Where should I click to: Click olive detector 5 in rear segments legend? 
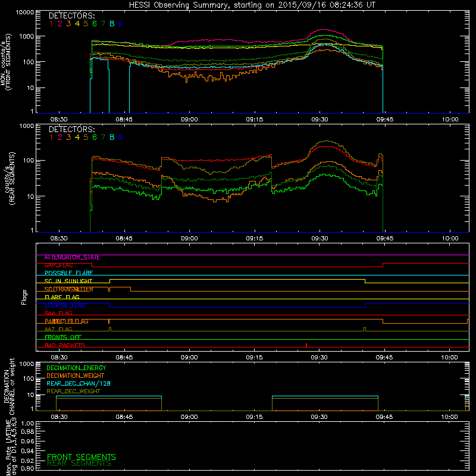pyautogui.click(x=86, y=137)
